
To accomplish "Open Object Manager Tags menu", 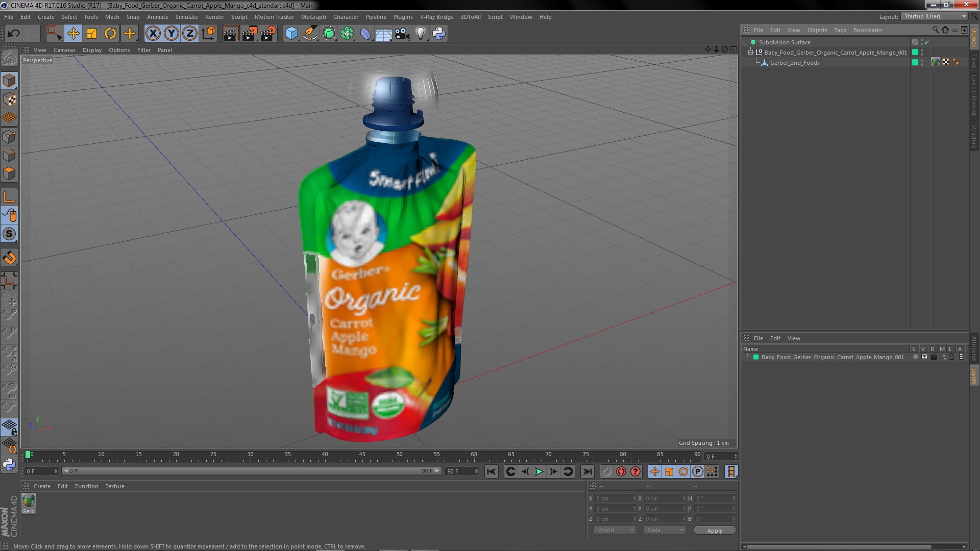I will [x=840, y=30].
